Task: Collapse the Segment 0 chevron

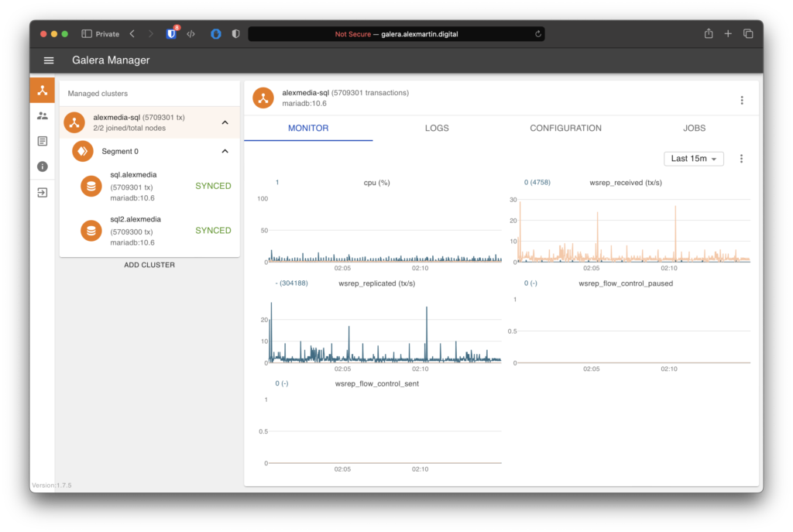Action: (225, 151)
